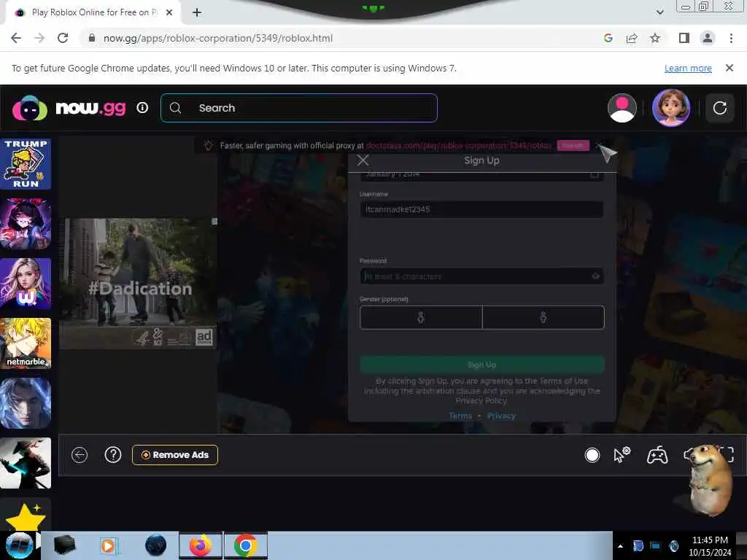Click the ad info marker on advertisement
The width and height of the screenshot is (747, 560).
click(x=214, y=222)
